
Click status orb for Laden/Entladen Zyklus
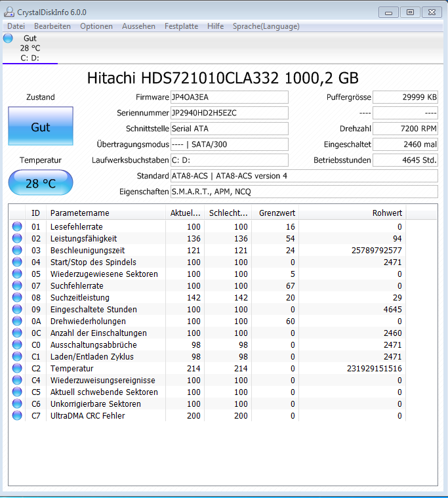pos(17,356)
